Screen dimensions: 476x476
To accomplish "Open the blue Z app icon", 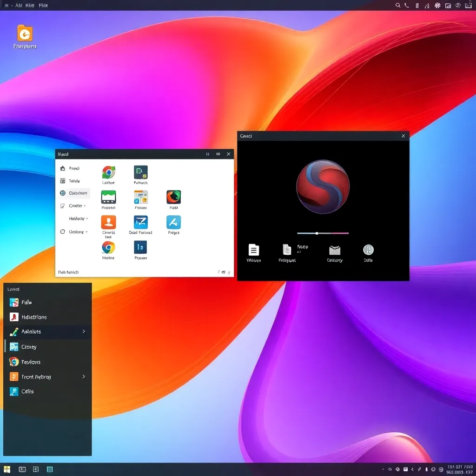I will click(140, 222).
